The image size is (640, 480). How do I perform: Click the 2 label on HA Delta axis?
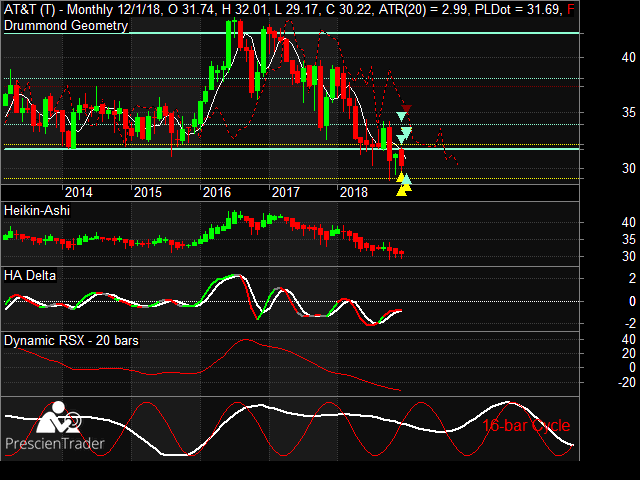(x=632, y=279)
